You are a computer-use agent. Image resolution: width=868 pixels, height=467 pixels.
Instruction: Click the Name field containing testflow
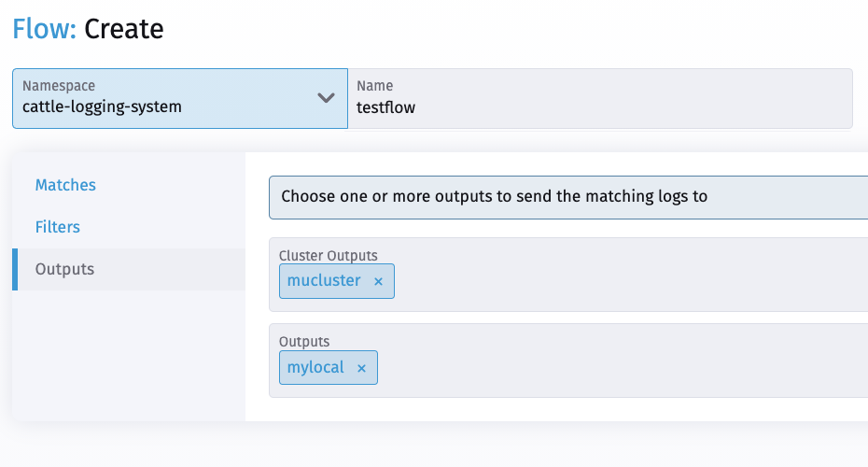click(x=597, y=107)
